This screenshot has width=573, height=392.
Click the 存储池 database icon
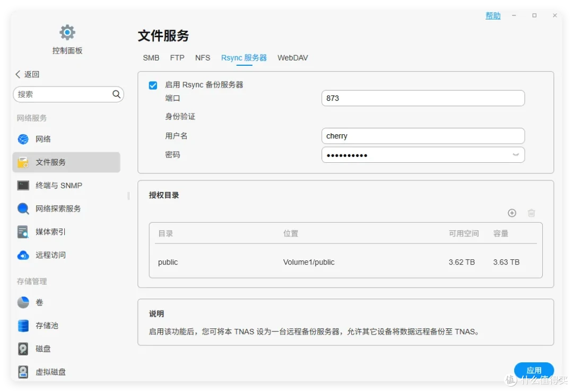(23, 326)
